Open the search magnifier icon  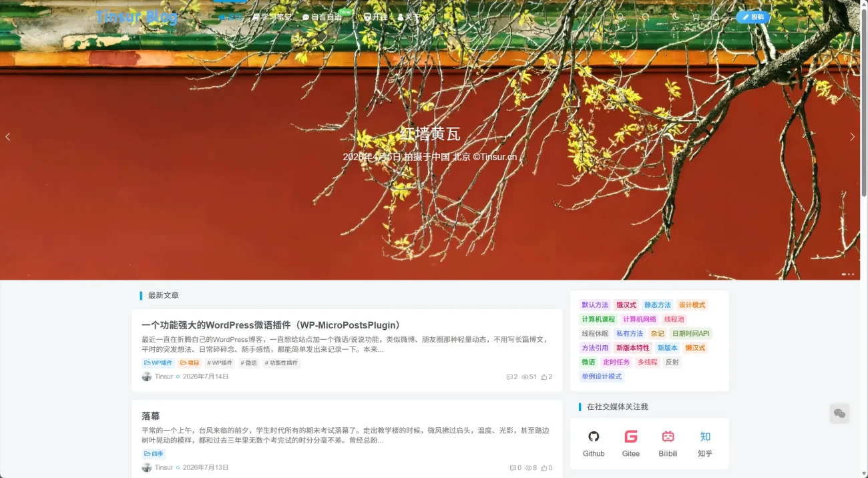pos(646,17)
